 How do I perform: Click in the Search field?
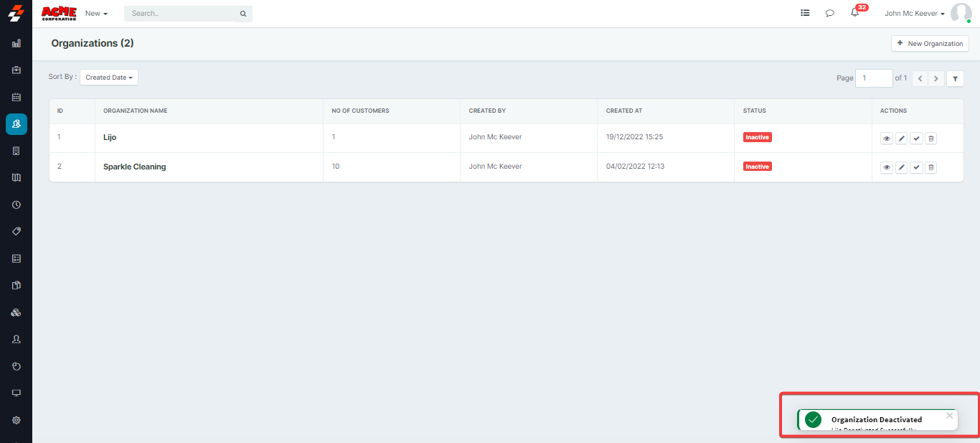point(181,14)
